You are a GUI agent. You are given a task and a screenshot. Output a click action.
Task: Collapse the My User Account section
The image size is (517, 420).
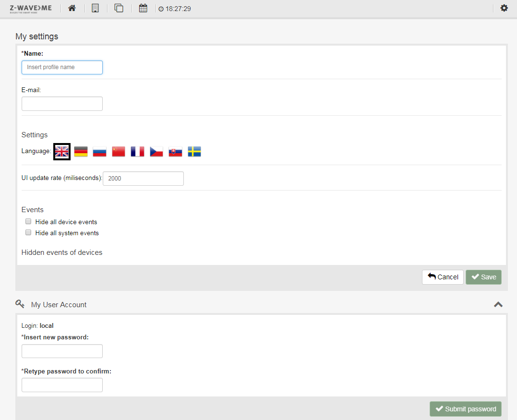pyautogui.click(x=498, y=304)
